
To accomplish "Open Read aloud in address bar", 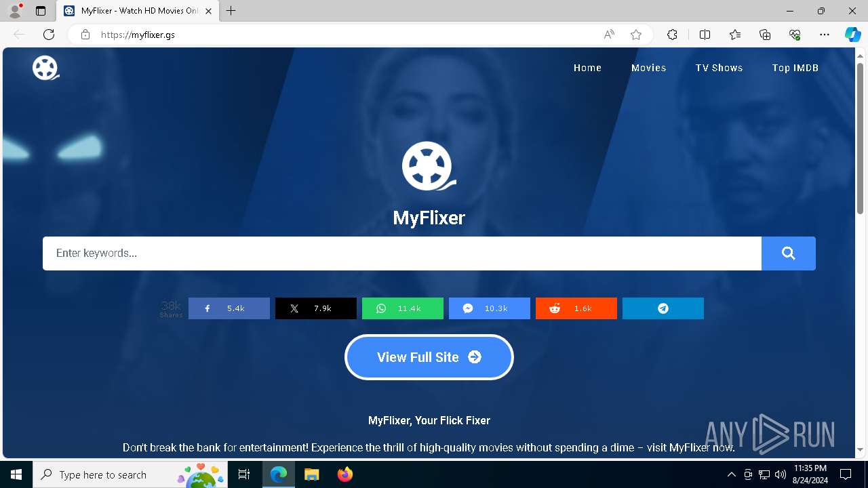I will pos(609,35).
